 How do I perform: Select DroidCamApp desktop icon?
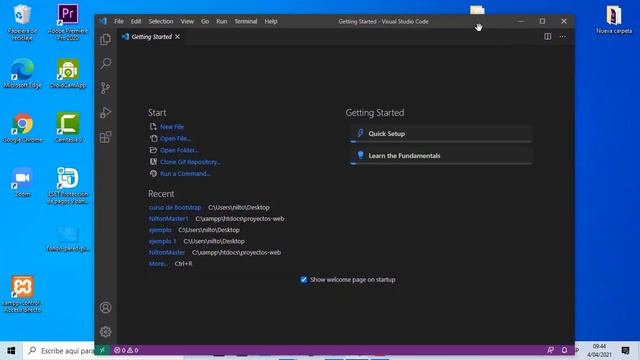click(68, 73)
